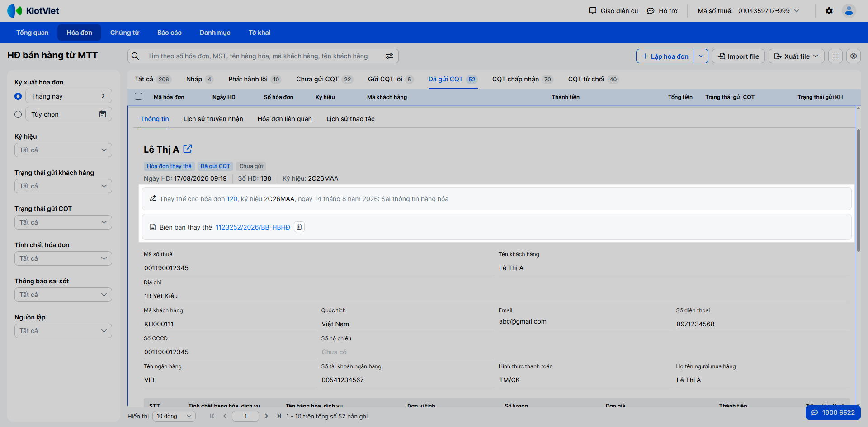Go to Tổng quan menu
This screenshot has width=868, height=427.
33,33
